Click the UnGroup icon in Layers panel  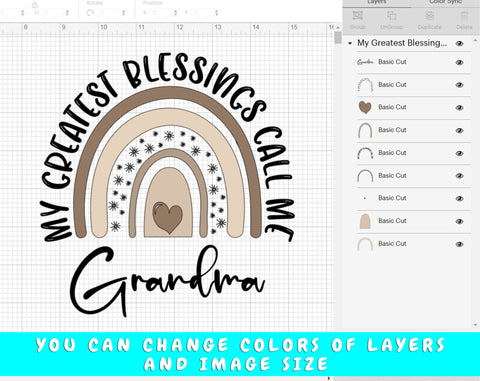[x=392, y=16]
